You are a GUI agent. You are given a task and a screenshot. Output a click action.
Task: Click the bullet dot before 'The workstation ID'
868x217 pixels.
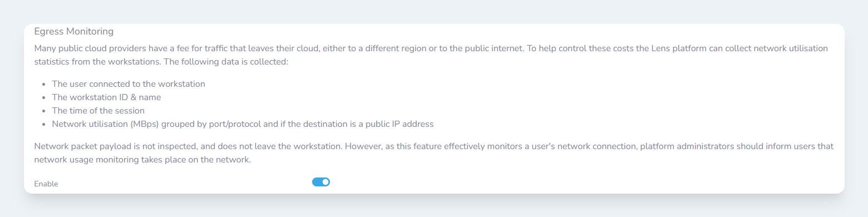click(44, 98)
